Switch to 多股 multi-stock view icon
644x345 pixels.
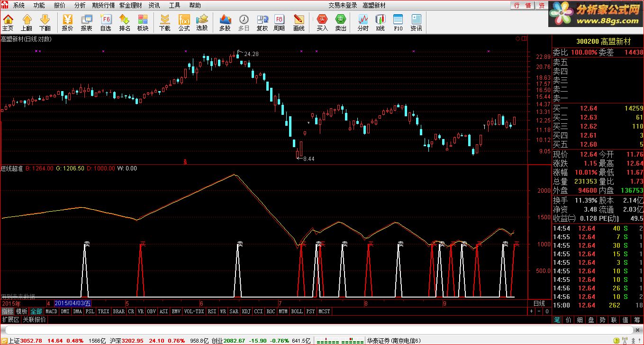pyautogui.click(x=225, y=22)
